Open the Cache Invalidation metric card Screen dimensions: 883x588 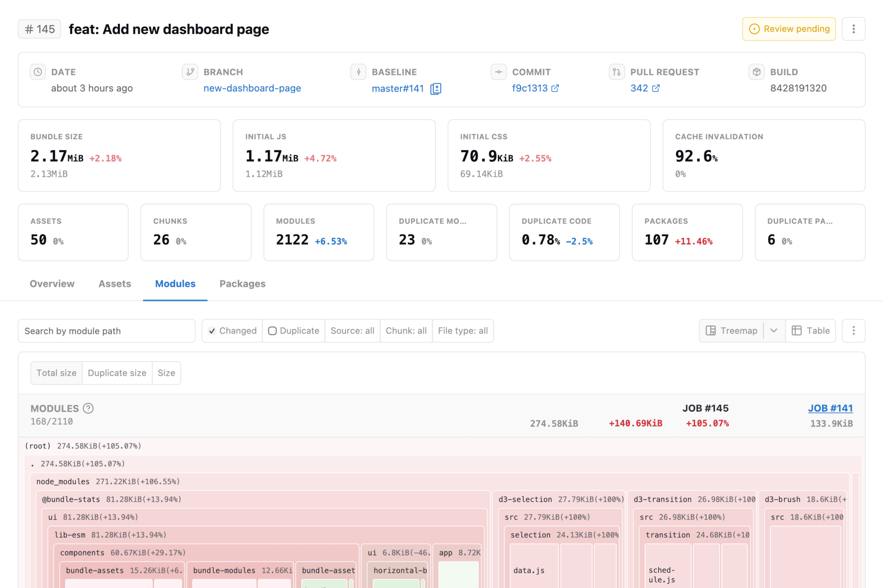pos(763,156)
